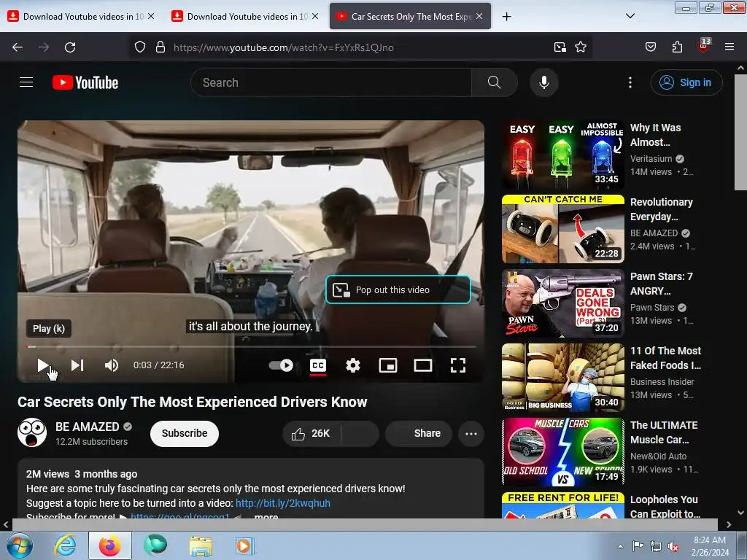Open video settings gear
The image size is (747, 560).
pyautogui.click(x=353, y=365)
